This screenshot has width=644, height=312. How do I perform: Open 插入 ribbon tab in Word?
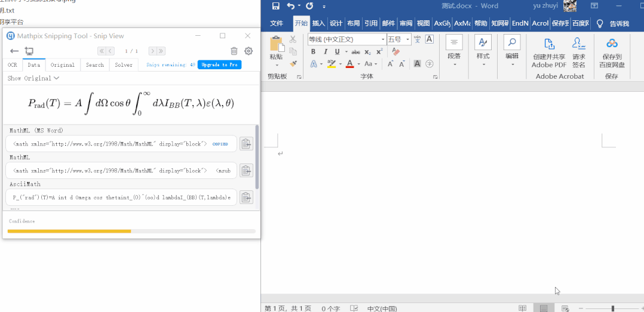coord(318,23)
